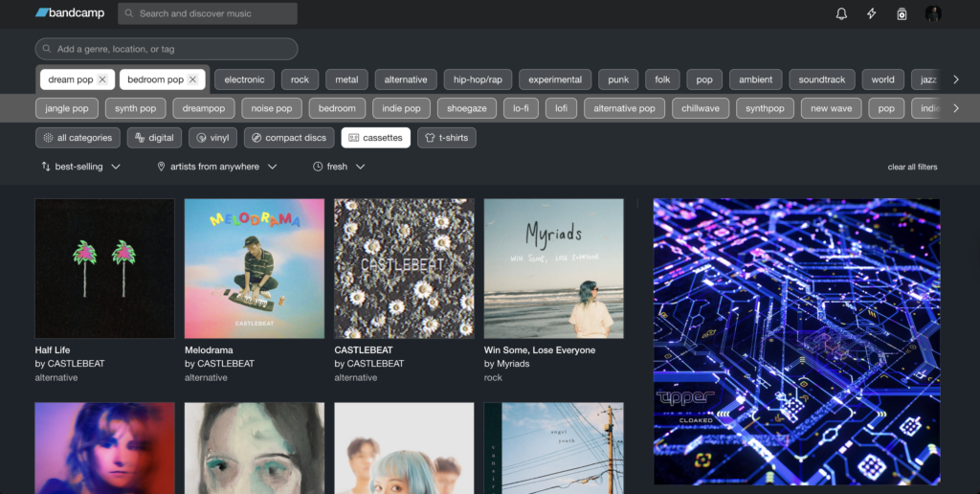
Task: Choose the shoegaze subgenre tag
Action: coord(467,108)
